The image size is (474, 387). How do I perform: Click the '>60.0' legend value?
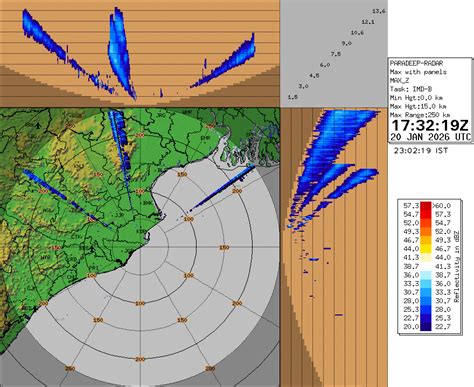point(442,205)
